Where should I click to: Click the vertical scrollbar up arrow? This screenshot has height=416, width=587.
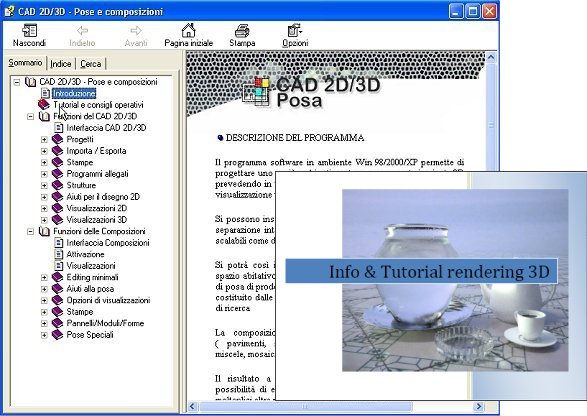491,57
